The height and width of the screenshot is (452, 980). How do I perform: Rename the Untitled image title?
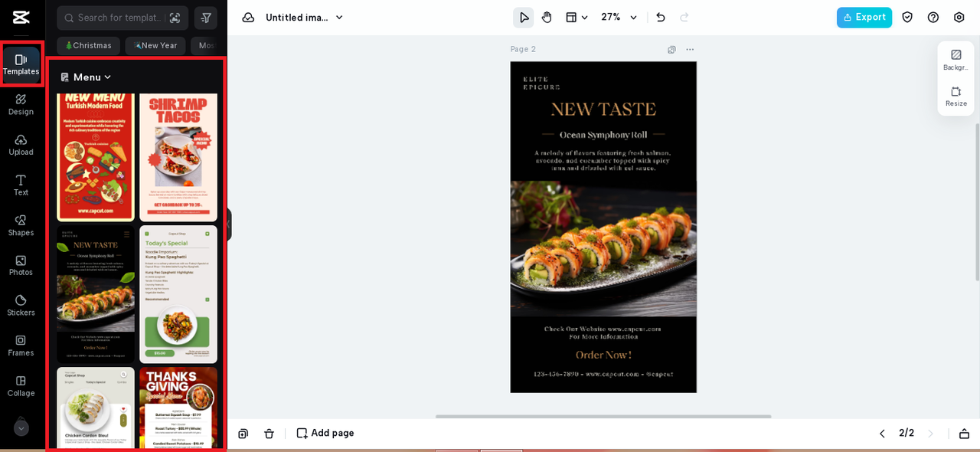tap(297, 18)
